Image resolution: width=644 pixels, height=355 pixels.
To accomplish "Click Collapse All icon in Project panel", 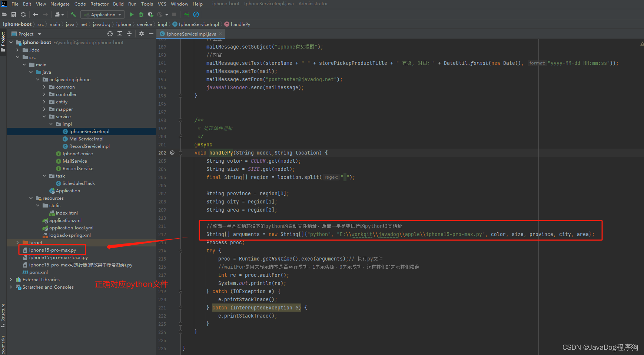I will coord(129,34).
